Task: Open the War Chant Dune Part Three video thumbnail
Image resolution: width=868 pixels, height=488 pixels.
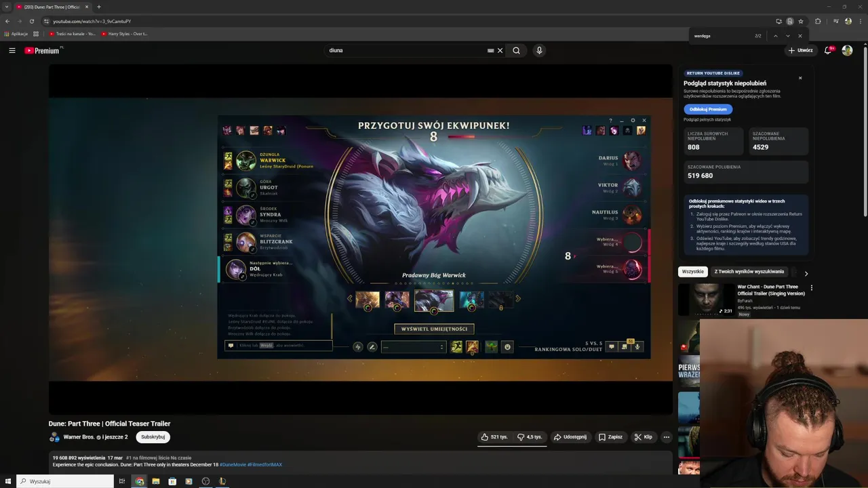Action: (x=706, y=300)
